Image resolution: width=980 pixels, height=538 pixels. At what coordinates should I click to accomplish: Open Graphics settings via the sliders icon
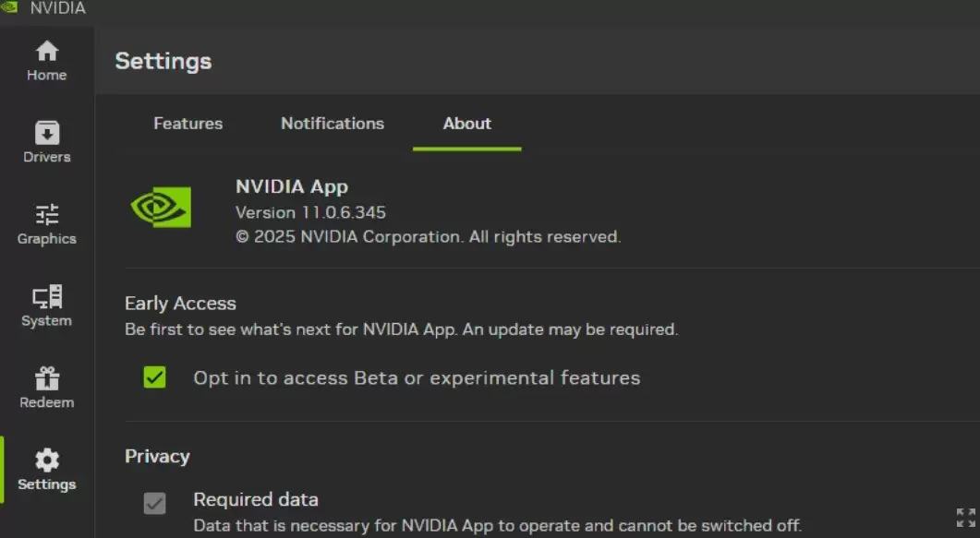pyautogui.click(x=46, y=215)
